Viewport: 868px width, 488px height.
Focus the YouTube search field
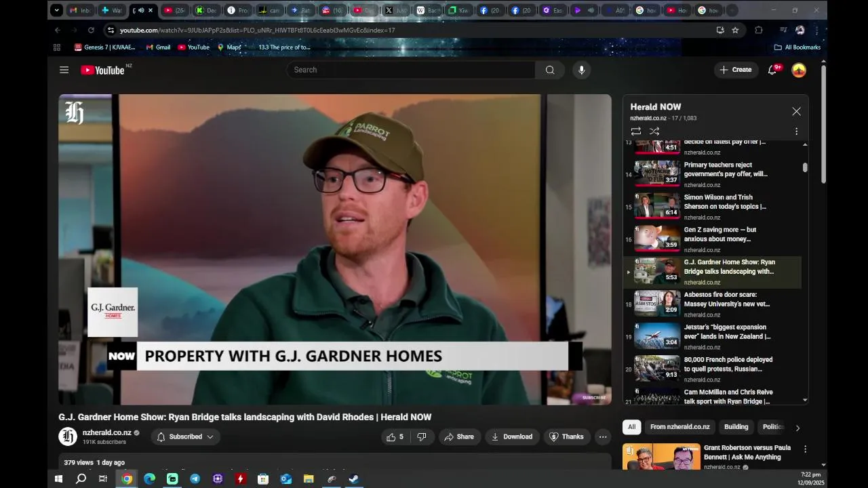(411, 70)
